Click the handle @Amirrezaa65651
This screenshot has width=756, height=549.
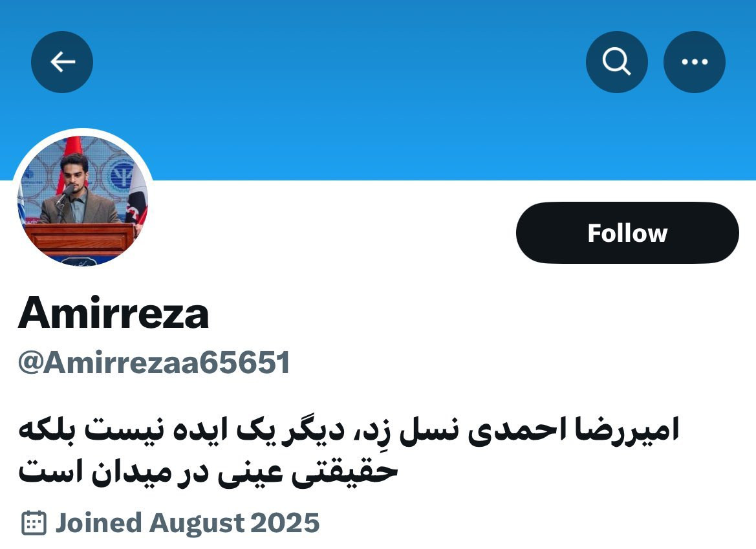(154, 363)
